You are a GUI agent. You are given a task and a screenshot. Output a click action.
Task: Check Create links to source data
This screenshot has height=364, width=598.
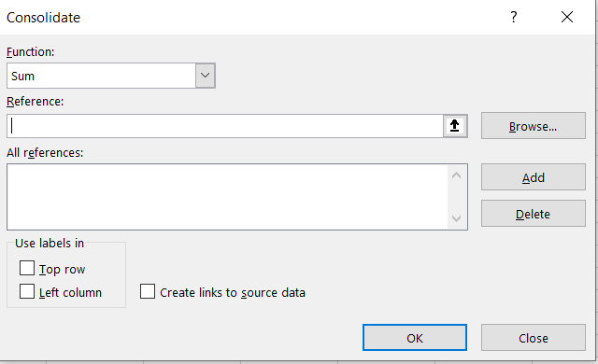pyautogui.click(x=148, y=291)
